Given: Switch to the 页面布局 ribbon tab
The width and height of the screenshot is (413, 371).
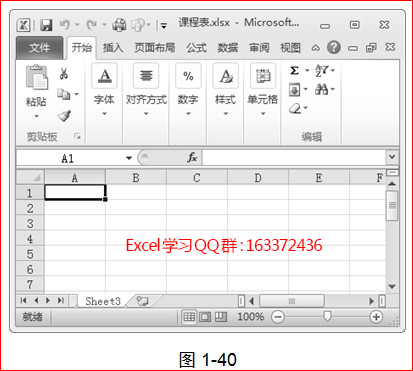Looking at the screenshot, I should pyautogui.click(x=154, y=48).
